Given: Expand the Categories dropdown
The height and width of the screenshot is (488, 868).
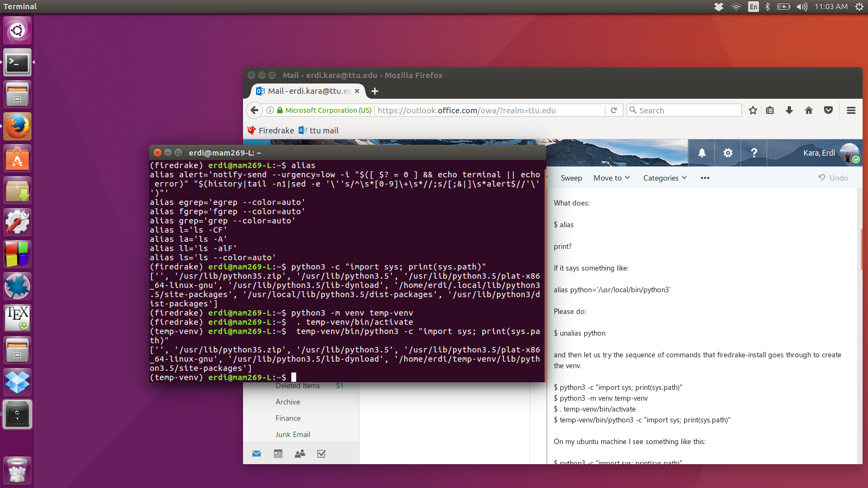Looking at the screenshot, I should (x=665, y=178).
